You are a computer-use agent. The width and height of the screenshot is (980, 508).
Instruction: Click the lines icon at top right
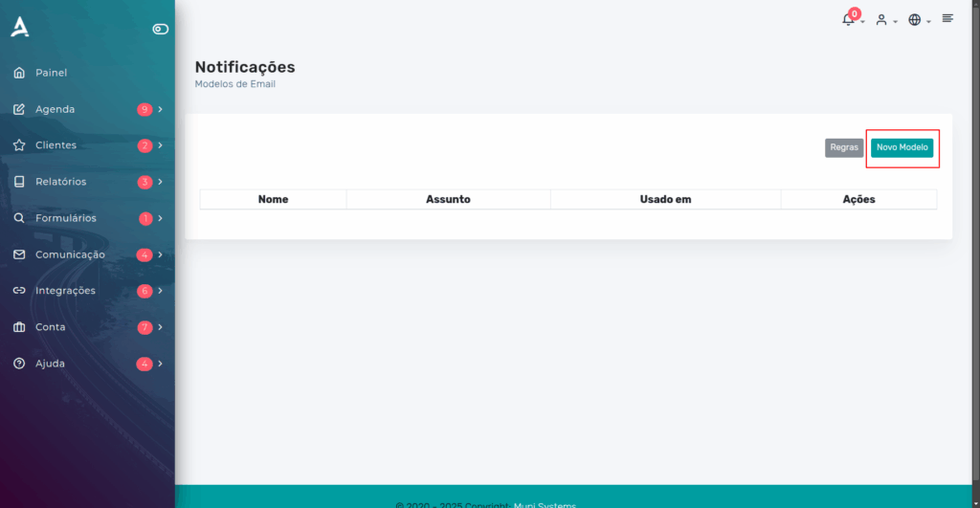[x=947, y=19]
